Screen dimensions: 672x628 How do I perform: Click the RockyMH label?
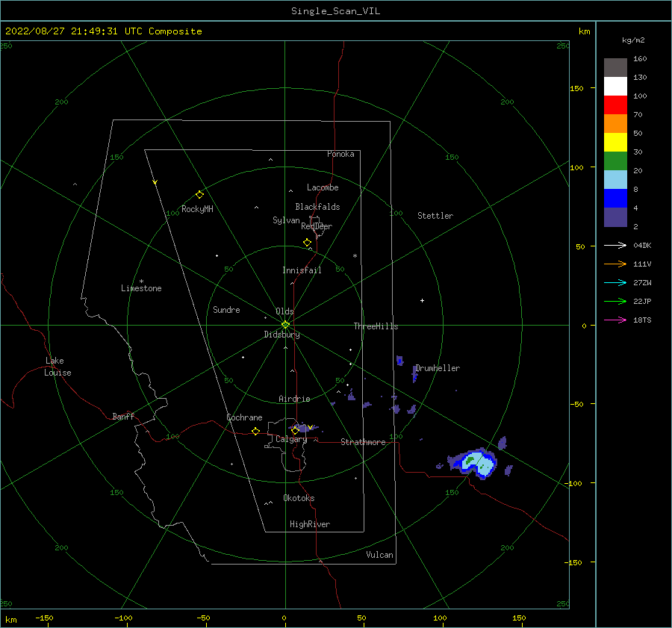click(197, 209)
